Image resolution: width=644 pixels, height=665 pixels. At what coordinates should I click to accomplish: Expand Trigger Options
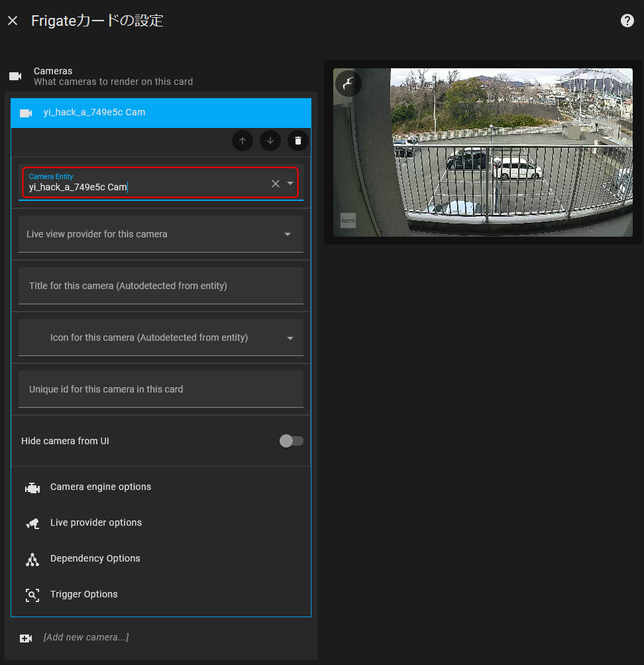(161, 595)
